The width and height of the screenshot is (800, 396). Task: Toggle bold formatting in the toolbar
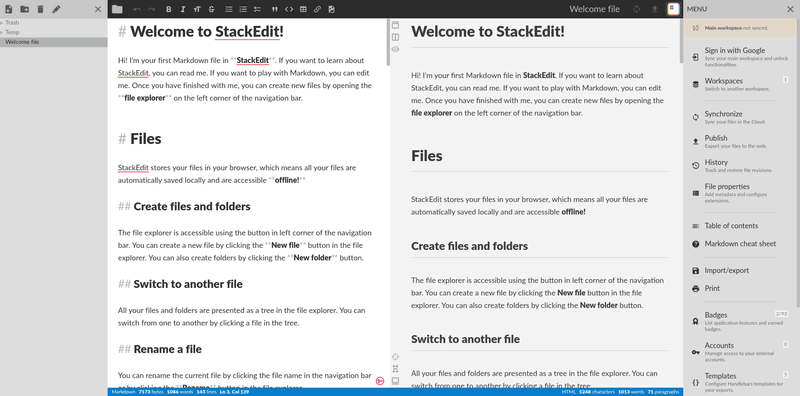(x=169, y=9)
